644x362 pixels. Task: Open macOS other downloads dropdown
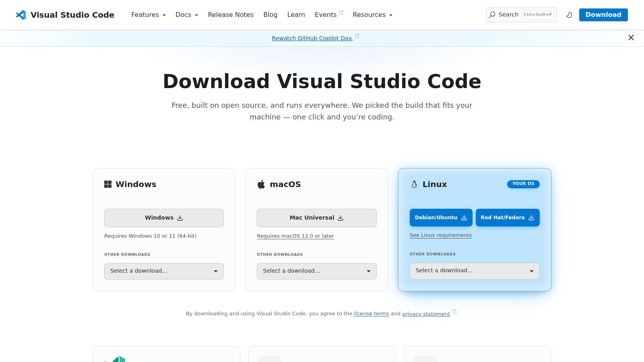317,271
